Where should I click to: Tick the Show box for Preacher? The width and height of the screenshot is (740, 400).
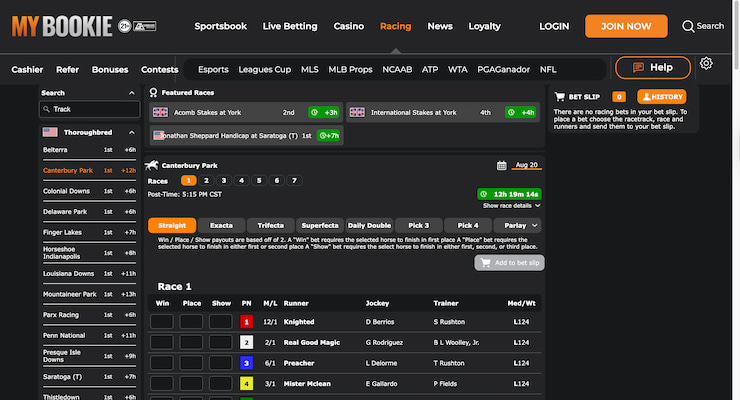click(x=220, y=363)
